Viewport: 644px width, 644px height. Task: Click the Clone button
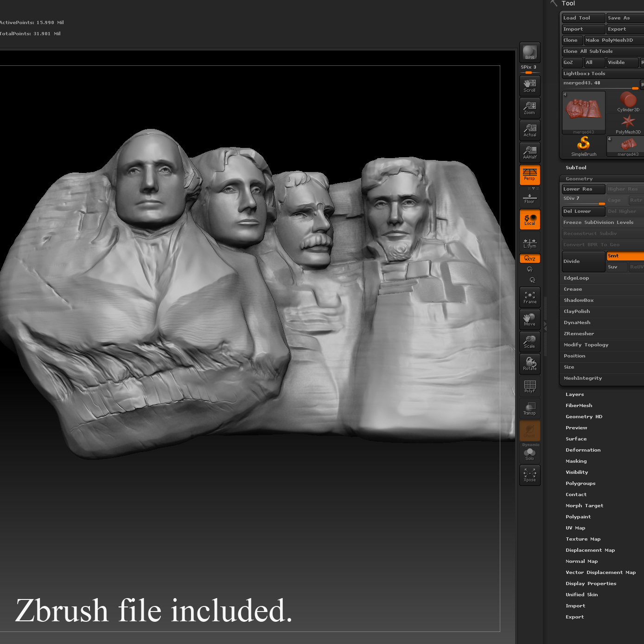pyautogui.click(x=572, y=40)
